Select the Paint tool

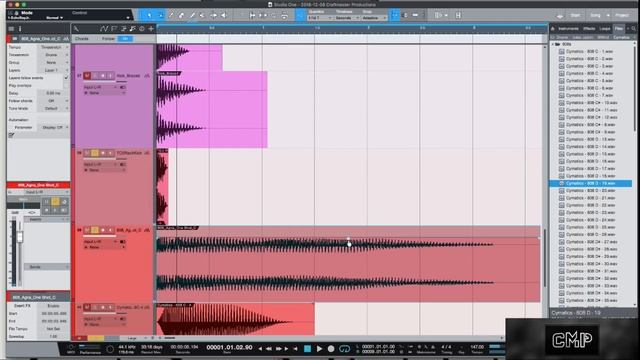192,16
